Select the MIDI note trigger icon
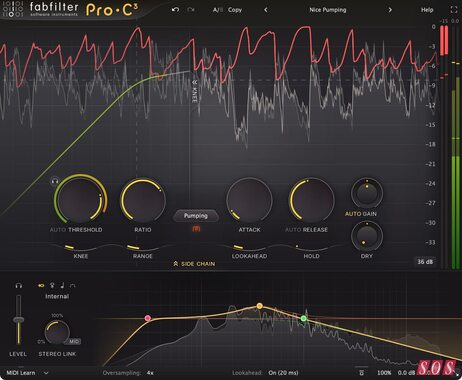 62,286
